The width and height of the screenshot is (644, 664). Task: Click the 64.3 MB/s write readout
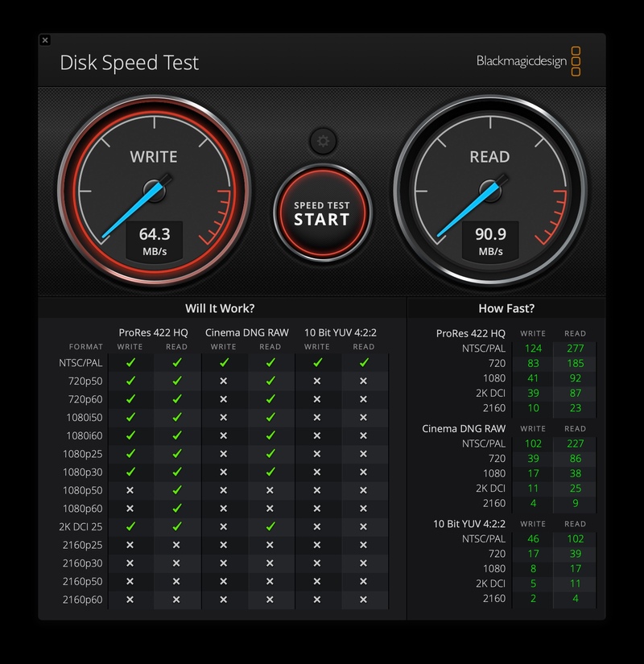[x=155, y=241]
